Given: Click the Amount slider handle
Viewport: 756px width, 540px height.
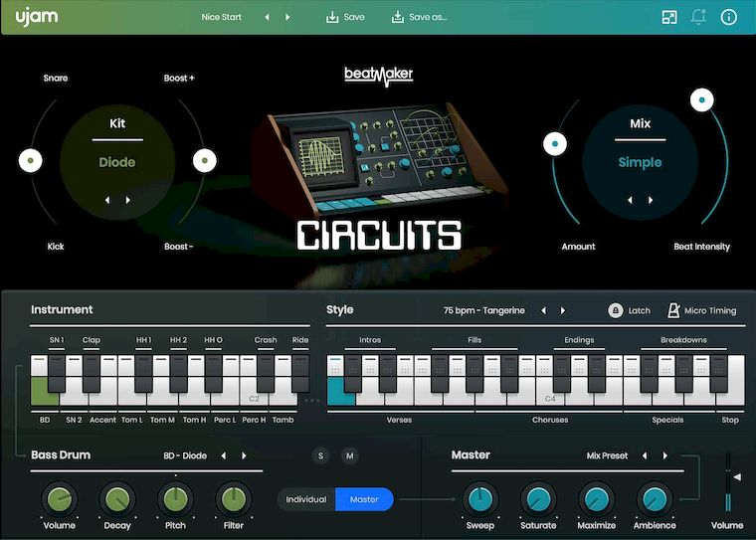Looking at the screenshot, I should coord(555,143).
